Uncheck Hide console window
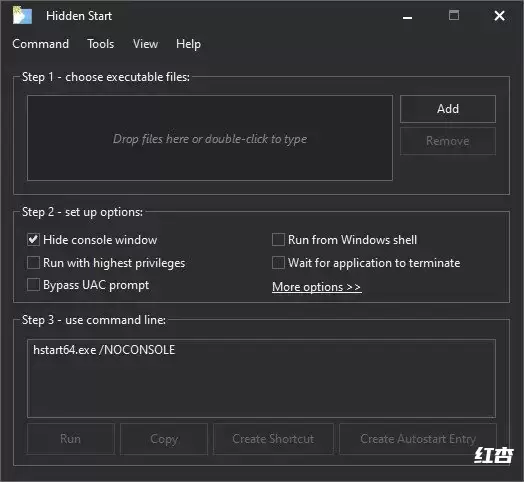 click(33, 240)
